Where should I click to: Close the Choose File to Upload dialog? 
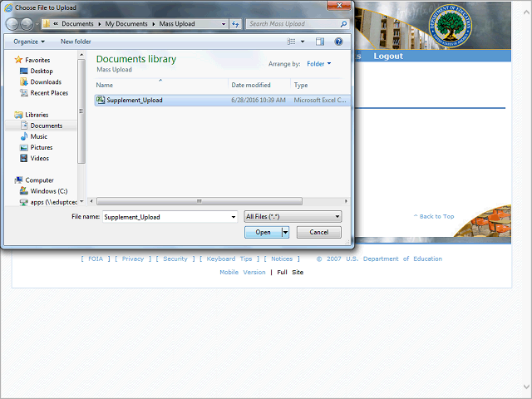338,6
